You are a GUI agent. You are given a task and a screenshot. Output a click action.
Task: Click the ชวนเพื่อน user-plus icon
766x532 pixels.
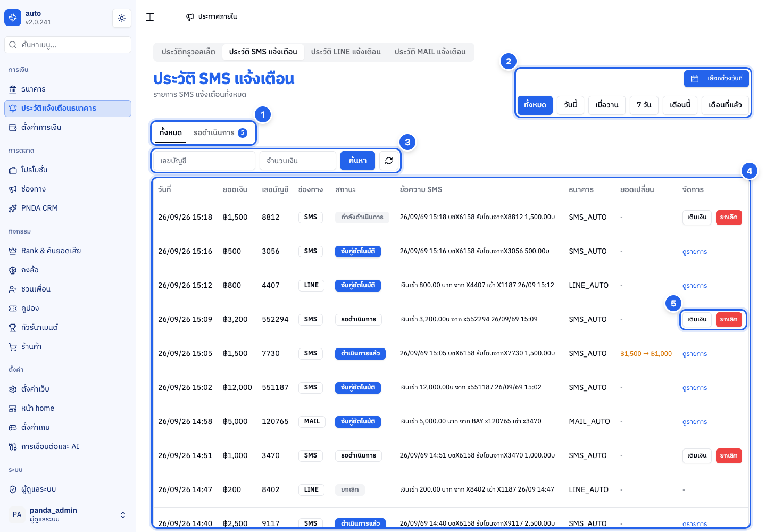(x=13, y=289)
